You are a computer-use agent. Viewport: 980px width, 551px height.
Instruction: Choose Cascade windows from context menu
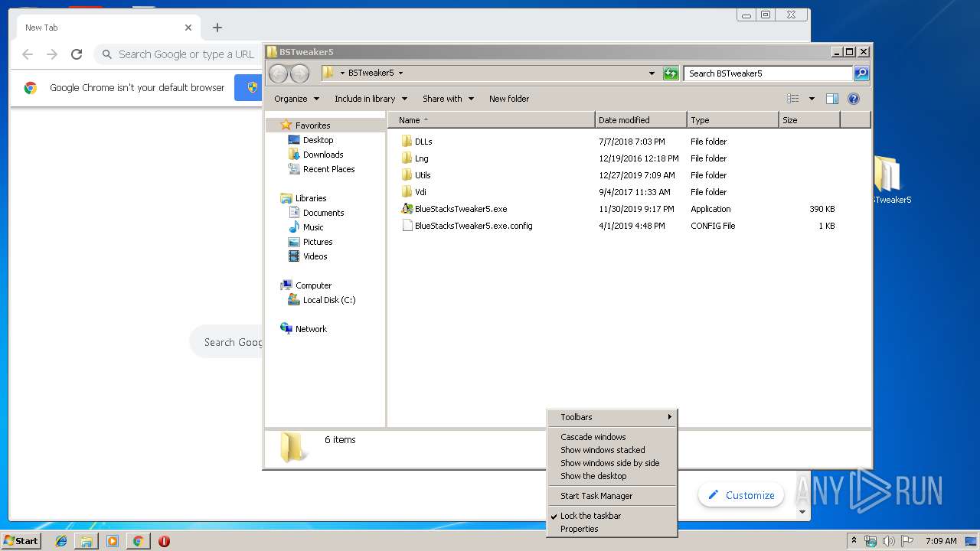tap(612, 437)
